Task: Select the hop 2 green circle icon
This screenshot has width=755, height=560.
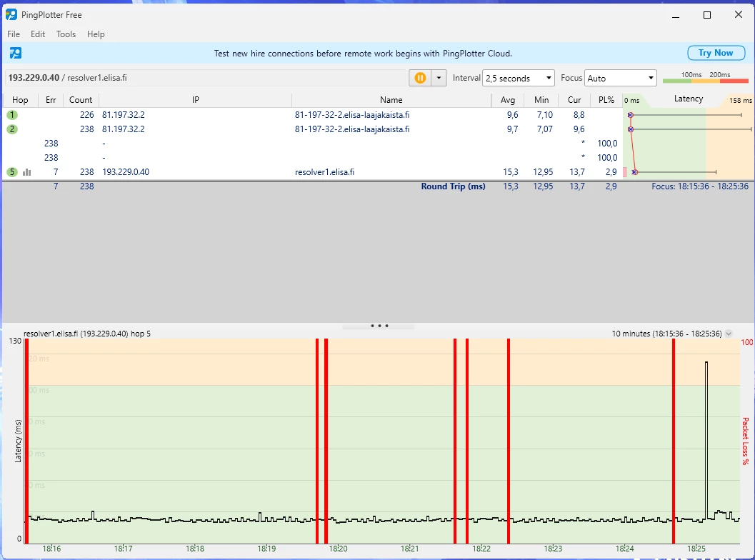Action: pos(12,129)
